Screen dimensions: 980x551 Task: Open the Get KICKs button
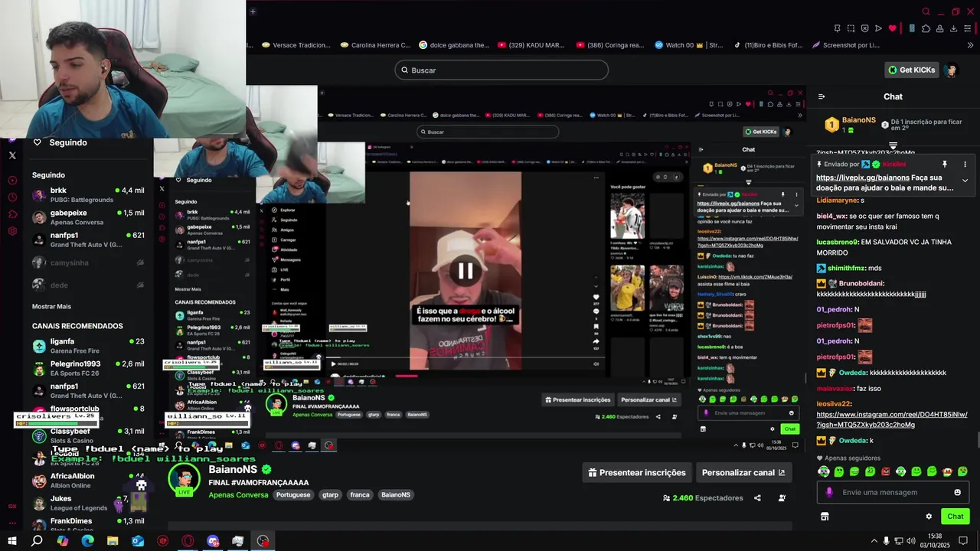[x=911, y=70]
